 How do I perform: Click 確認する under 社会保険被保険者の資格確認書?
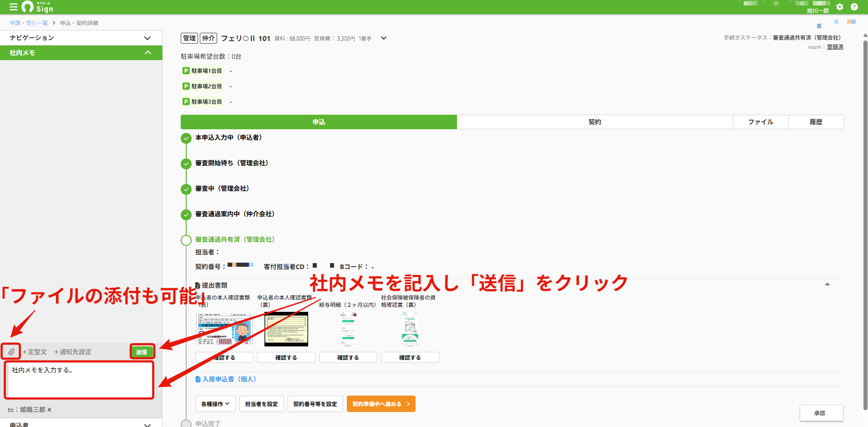(x=410, y=357)
